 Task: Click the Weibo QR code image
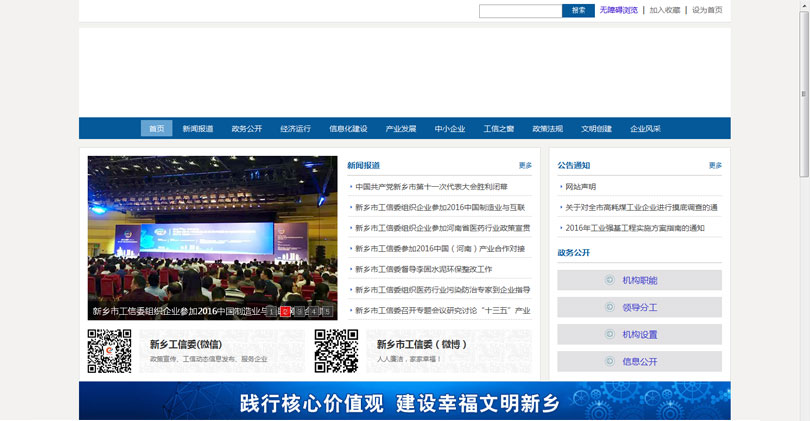tap(336, 351)
